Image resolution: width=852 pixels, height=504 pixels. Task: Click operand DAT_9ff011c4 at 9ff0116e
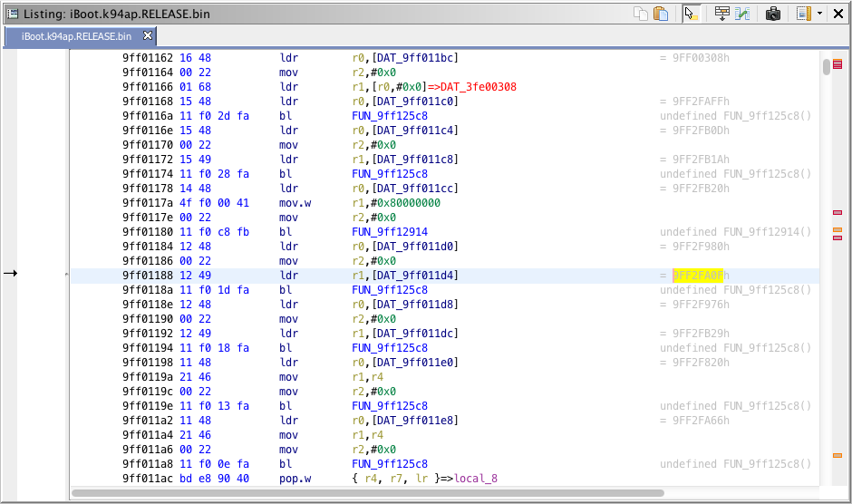[x=415, y=131]
